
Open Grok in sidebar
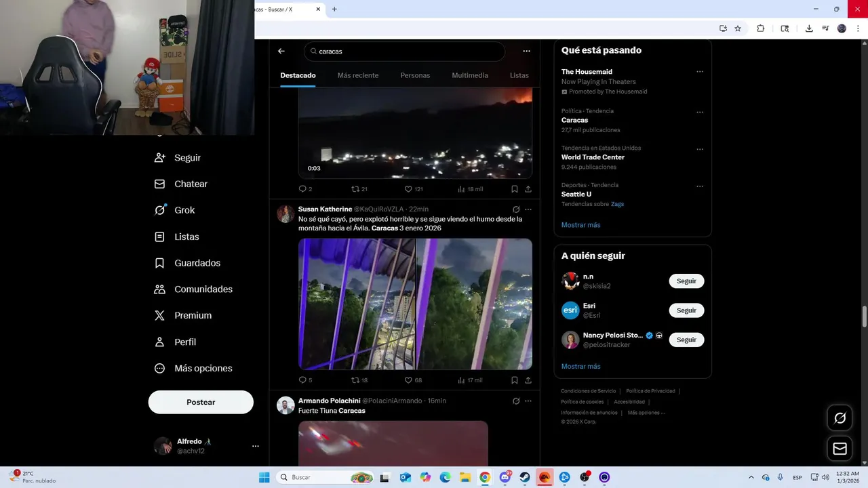[x=176, y=210]
